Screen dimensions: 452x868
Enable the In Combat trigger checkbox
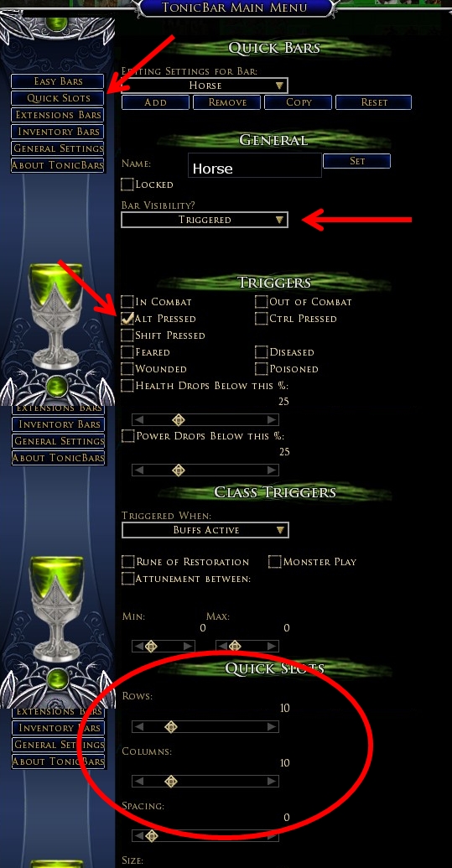tap(127, 302)
